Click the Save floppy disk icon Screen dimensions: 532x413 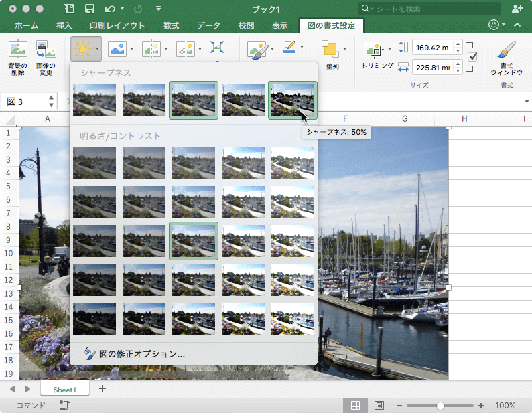(89, 9)
